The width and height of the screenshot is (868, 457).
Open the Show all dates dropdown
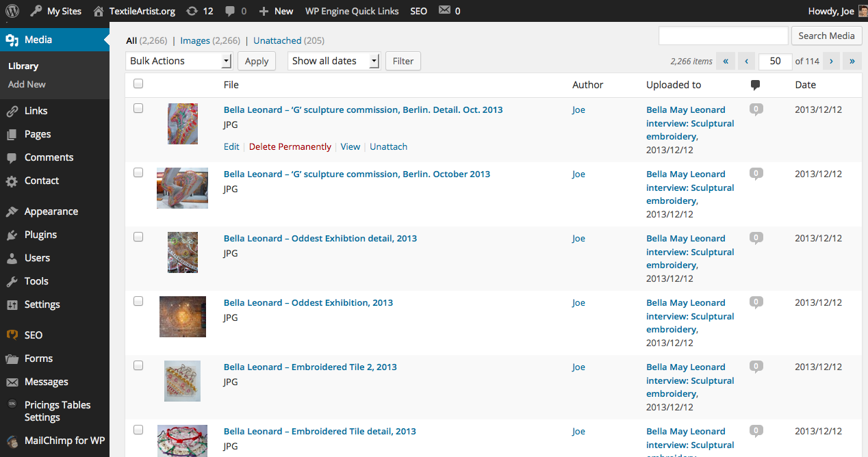click(333, 61)
